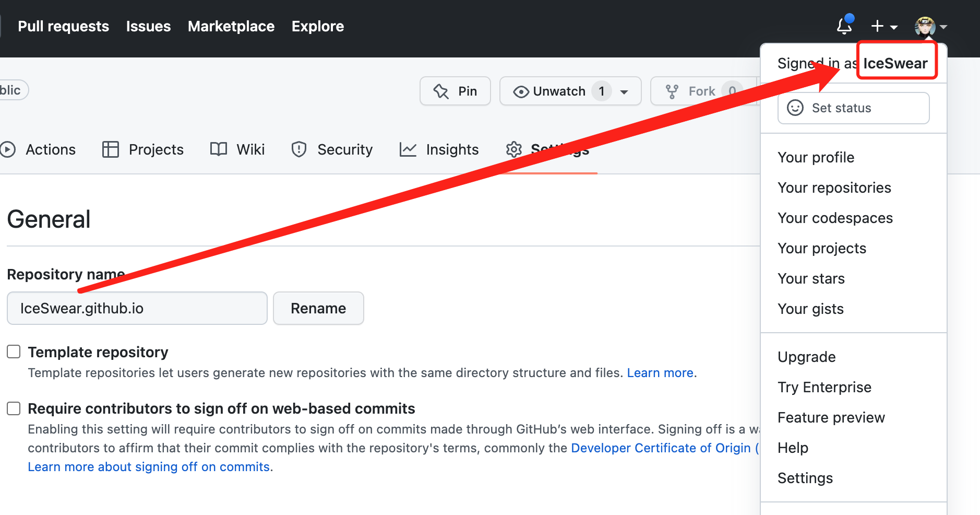This screenshot has width=980, height=515.
Task: Click the Wiki book icon
Action: click(219, 149)
